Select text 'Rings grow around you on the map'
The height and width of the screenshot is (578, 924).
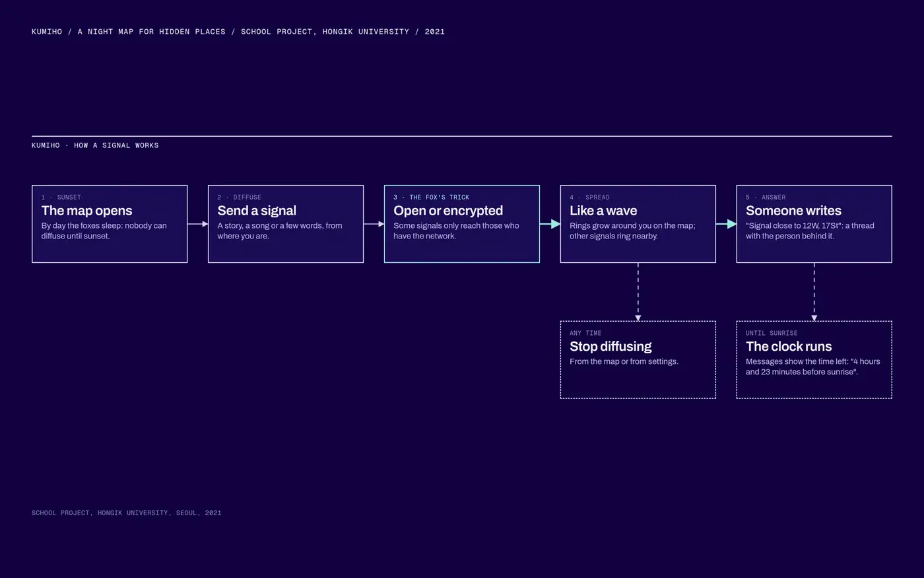tap(632, 226)
